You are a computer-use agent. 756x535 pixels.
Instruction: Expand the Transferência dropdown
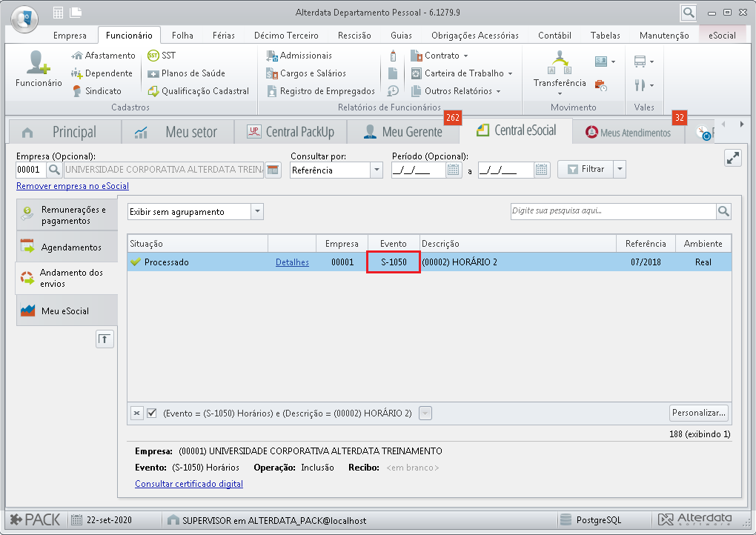pos(560,94)
